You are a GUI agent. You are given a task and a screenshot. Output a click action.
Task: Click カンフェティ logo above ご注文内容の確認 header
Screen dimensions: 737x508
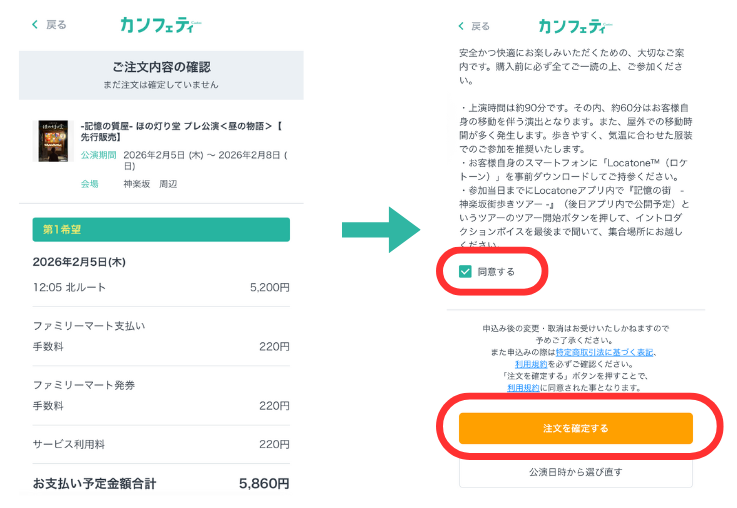point(156,24)
